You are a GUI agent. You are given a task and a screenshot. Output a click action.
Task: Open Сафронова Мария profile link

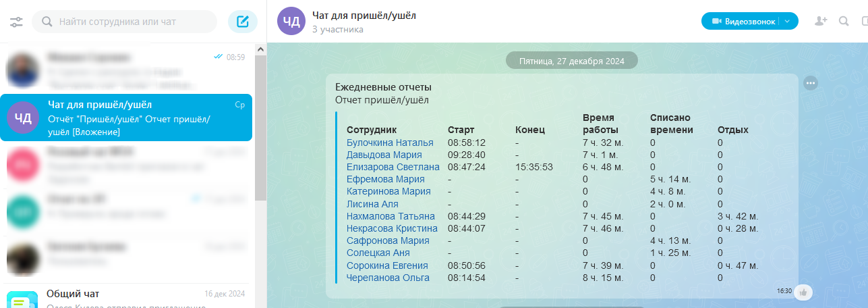point(388,240)
